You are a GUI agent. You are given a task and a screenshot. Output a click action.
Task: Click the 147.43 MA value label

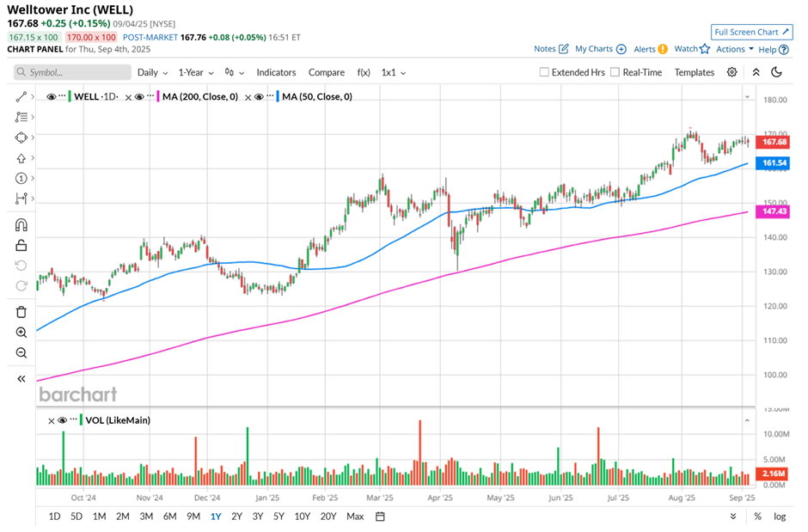coord(773,211)
